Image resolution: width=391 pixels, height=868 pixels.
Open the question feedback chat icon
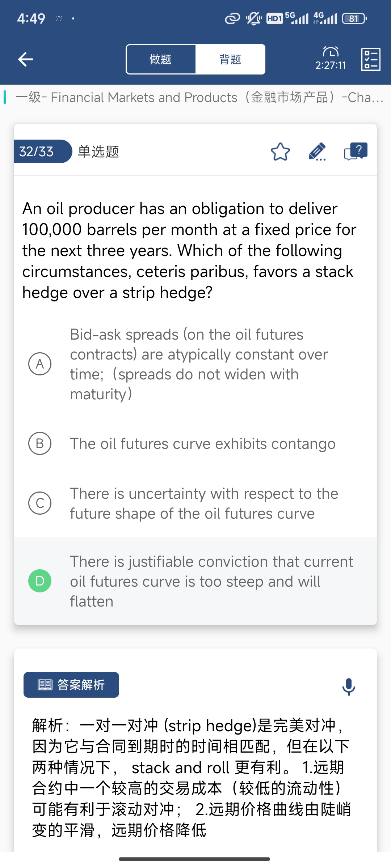(x=356, y=151)
